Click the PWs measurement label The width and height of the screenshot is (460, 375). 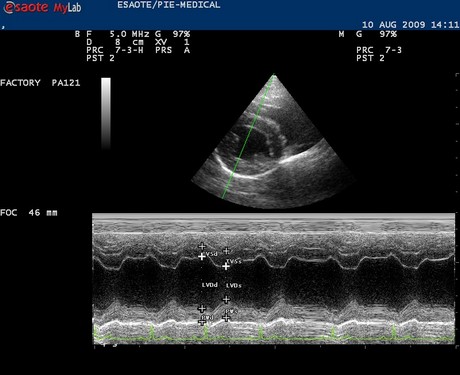(x=231, y=311)
